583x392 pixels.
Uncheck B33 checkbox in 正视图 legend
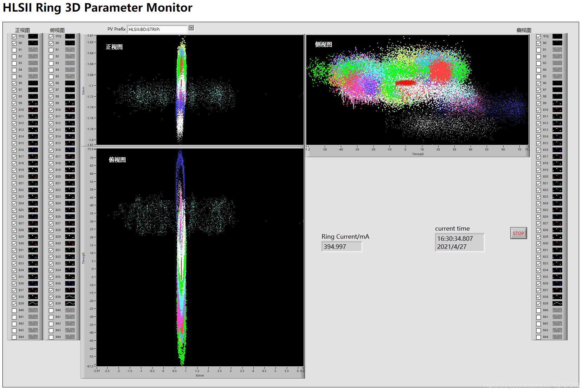tap(14, 264)
